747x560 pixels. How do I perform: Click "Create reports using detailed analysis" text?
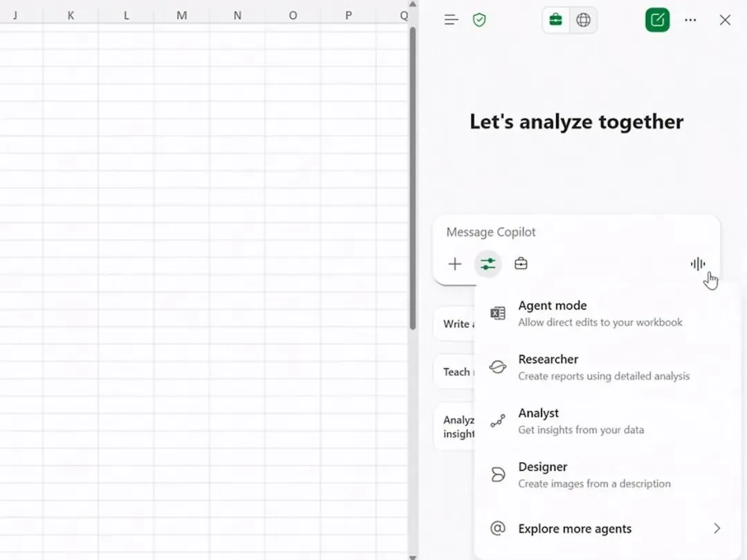pyautogui.click(x=604, y=376)
